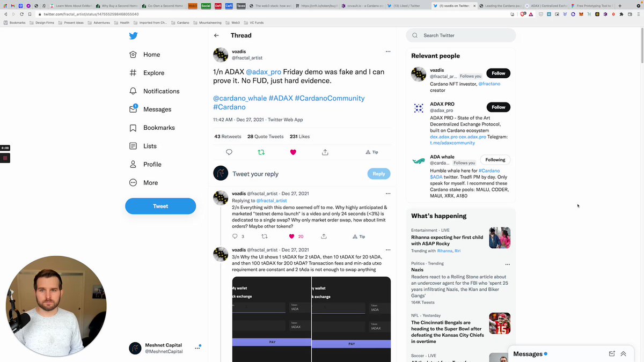Open @adax_pro mention link in tweet

point(264,72)
